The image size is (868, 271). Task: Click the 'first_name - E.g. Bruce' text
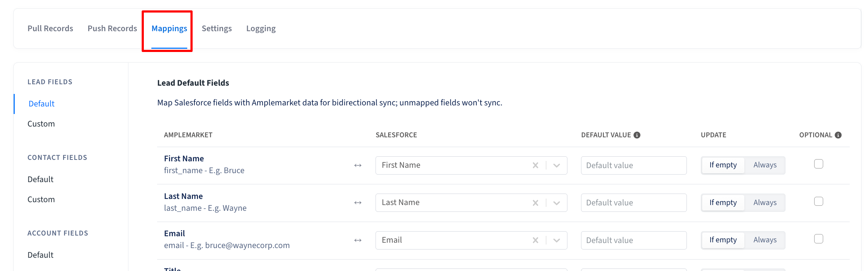pos(204,171)
